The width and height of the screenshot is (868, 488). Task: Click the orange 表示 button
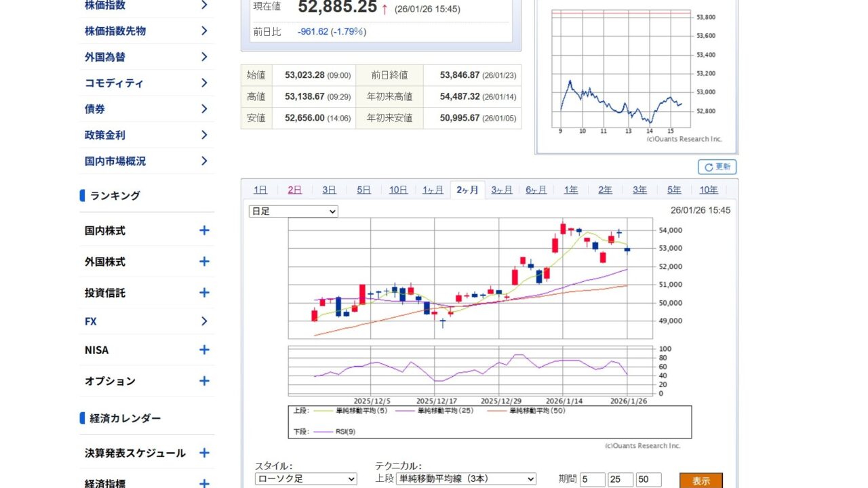point(701,481)
